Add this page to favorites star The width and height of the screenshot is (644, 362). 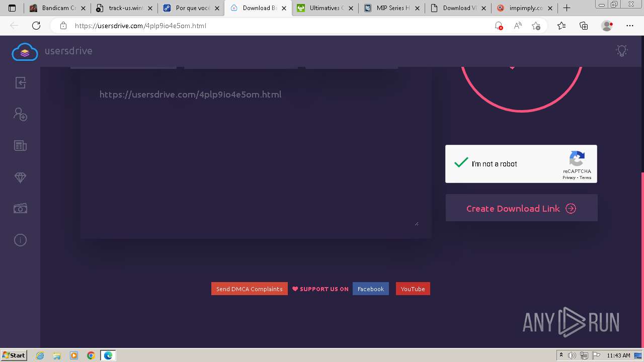tap(536, 26)
